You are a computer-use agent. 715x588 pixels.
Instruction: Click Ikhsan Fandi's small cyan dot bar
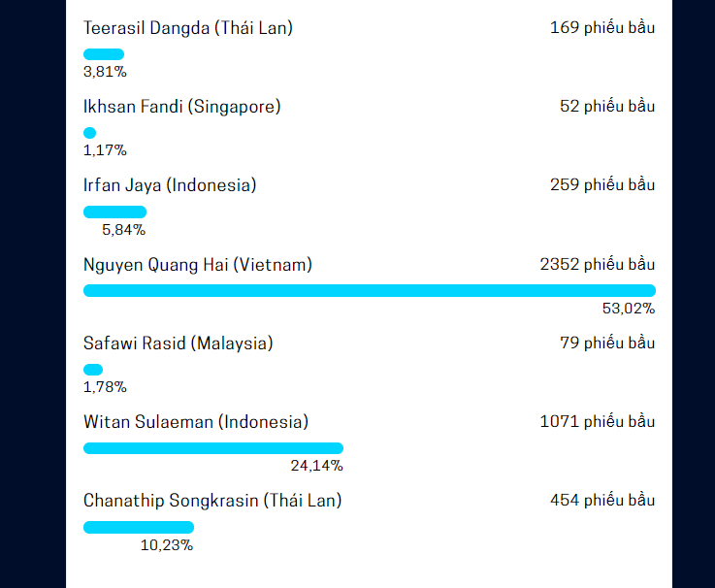90,133
